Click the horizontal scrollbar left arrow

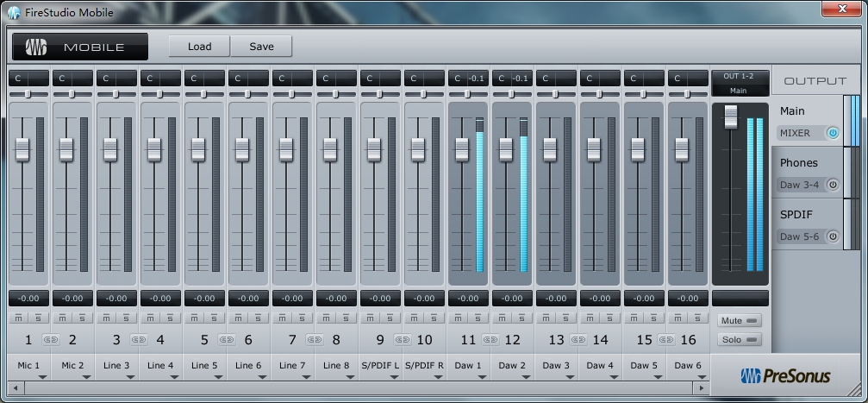15,387
